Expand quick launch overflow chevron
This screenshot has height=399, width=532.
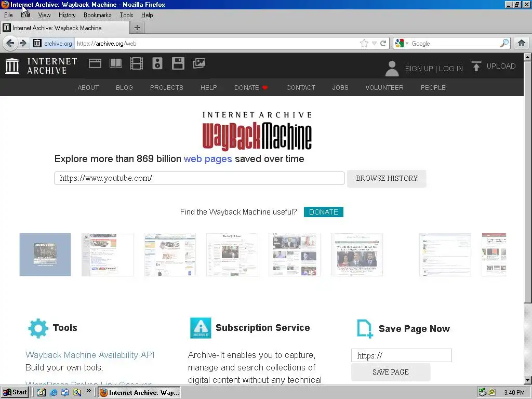88,391
